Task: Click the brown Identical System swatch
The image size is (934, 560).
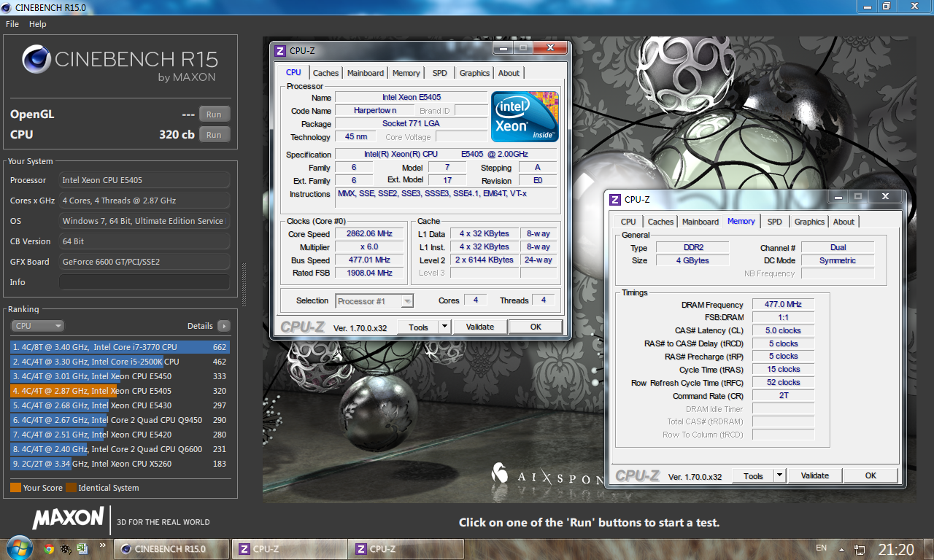Action: click(x=71, y=488)
